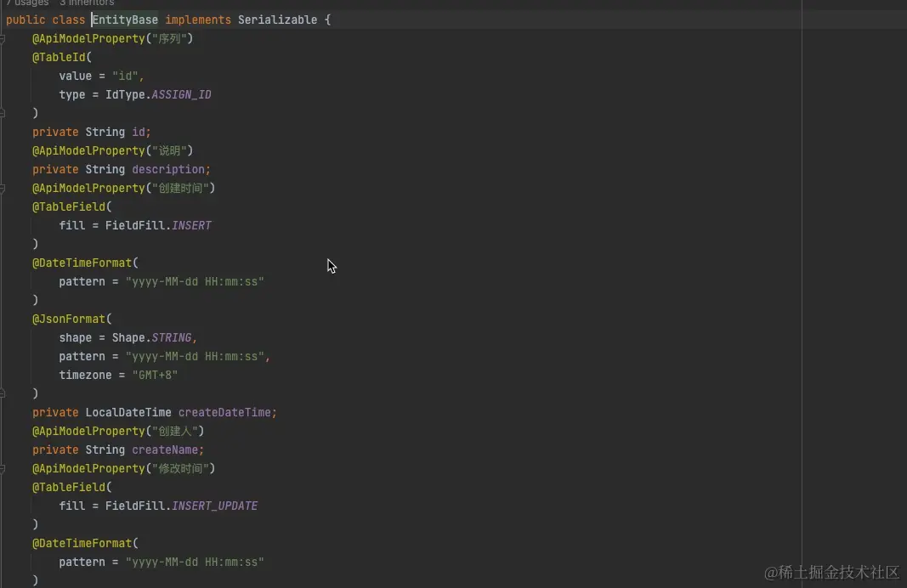Click the value attribute in @TableId

point(75,76)
